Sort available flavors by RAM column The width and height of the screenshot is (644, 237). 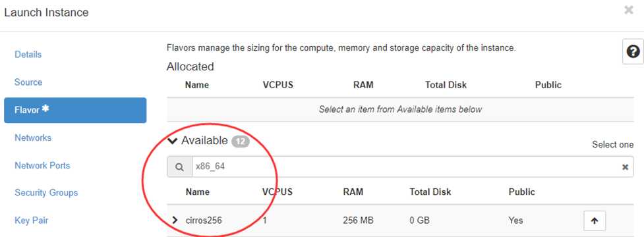[353, 192]
